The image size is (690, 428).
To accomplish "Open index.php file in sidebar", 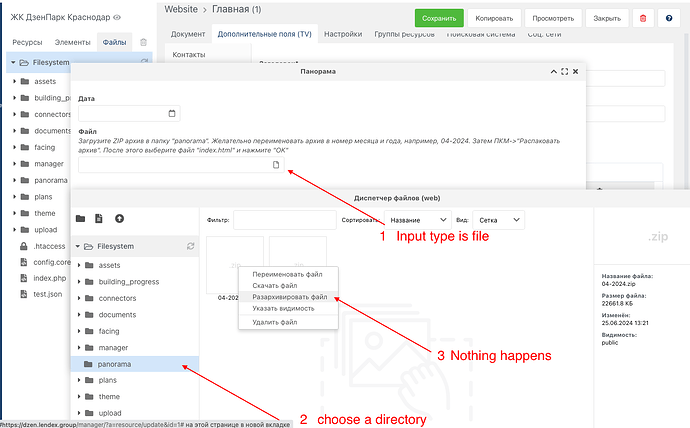I will click(49, 278).
